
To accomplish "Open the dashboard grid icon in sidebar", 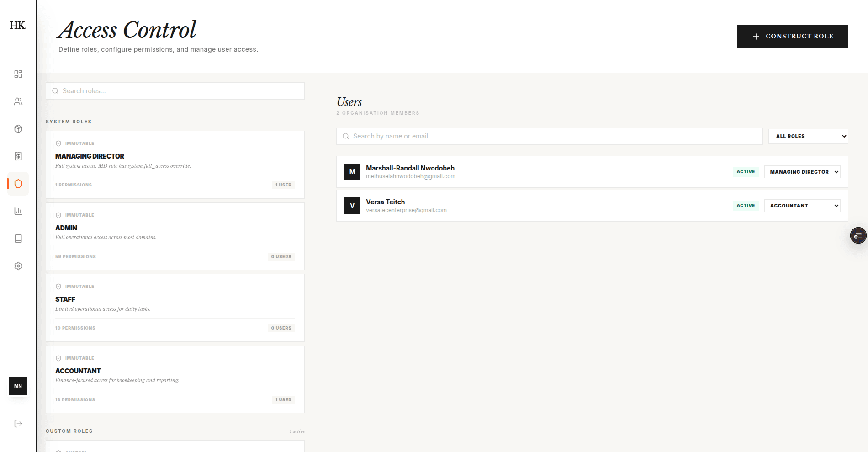I will 18,74.
